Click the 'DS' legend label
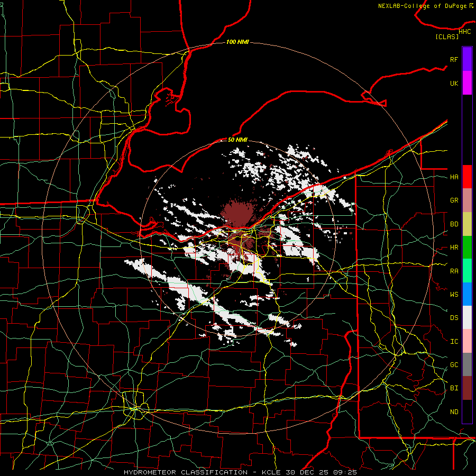The width and height of the screenshot is (476, 476). pos(454,318)
